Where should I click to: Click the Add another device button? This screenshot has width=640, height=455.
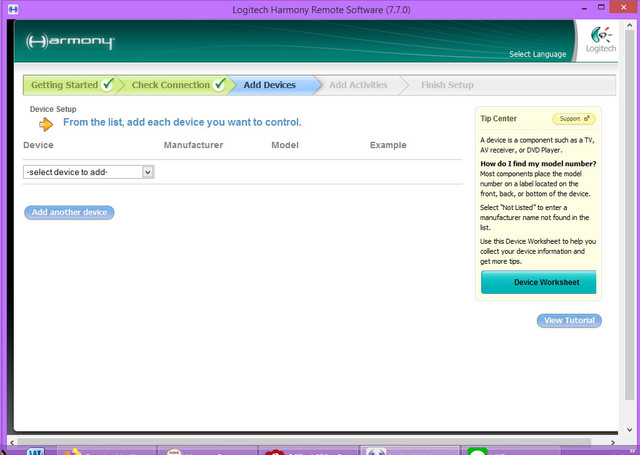[x=69, y=212]
